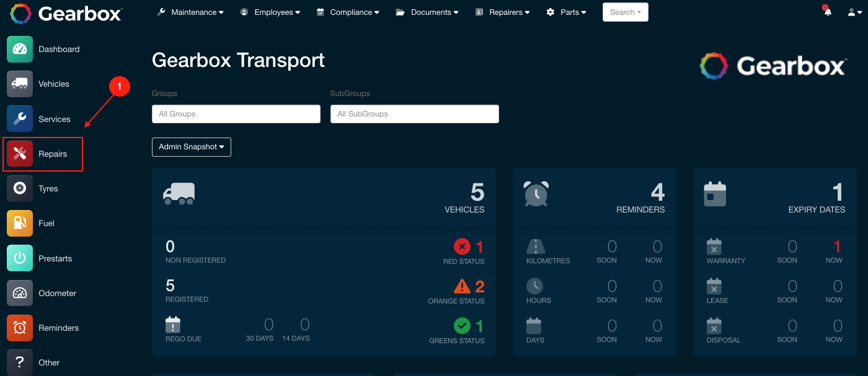Viewport: 868px width, 376px height.
Task: Click the Hours clock icon
Action: [x=534, y=286]
